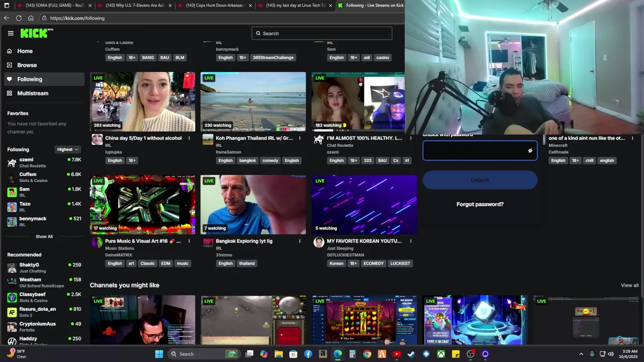Screen dimensions: 644x362
Task: Open Multistream in Kick sidebar
Action: pos(44,93)
